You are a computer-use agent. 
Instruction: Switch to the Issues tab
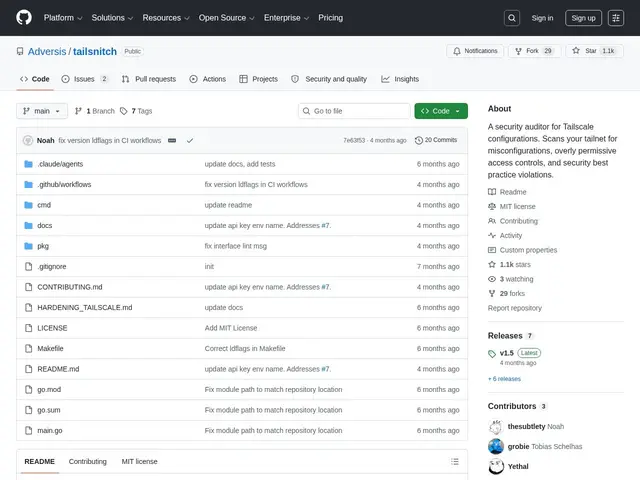84,79
